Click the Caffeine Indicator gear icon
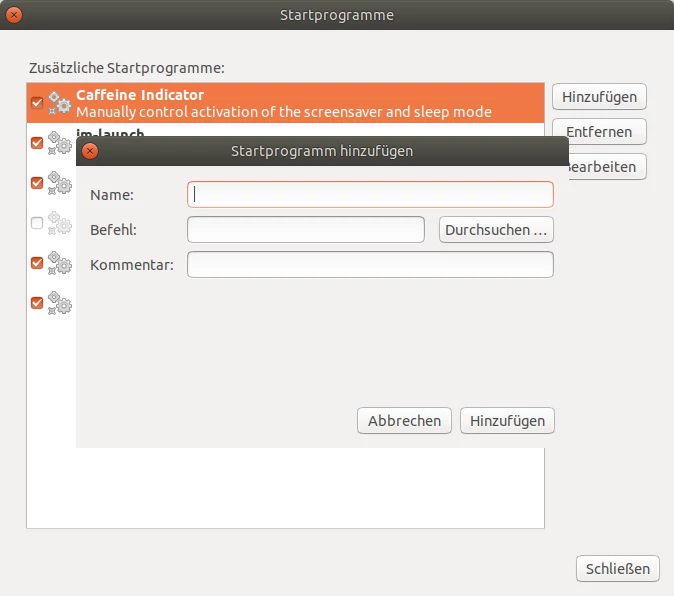The image size is (674, 596). pyautogui.click(x=60, y=103)
